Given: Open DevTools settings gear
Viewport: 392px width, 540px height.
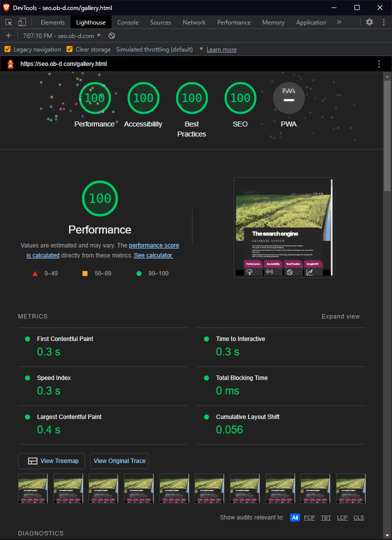Looking at the screenshot, I should click(369, 22).
